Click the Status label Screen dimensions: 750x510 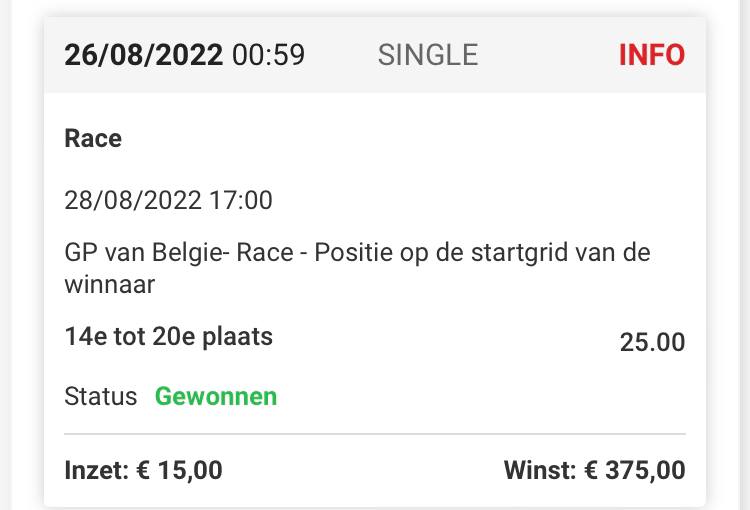[x=100, y=397]
